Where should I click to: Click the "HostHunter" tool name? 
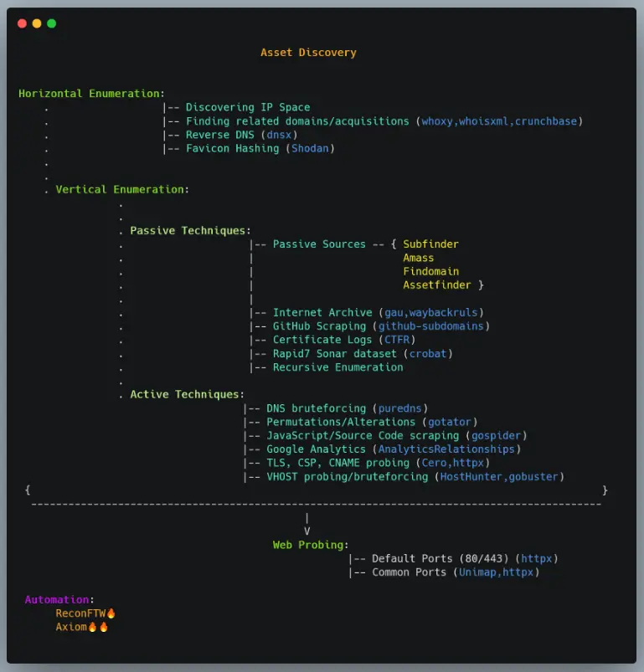pos(471,477)
